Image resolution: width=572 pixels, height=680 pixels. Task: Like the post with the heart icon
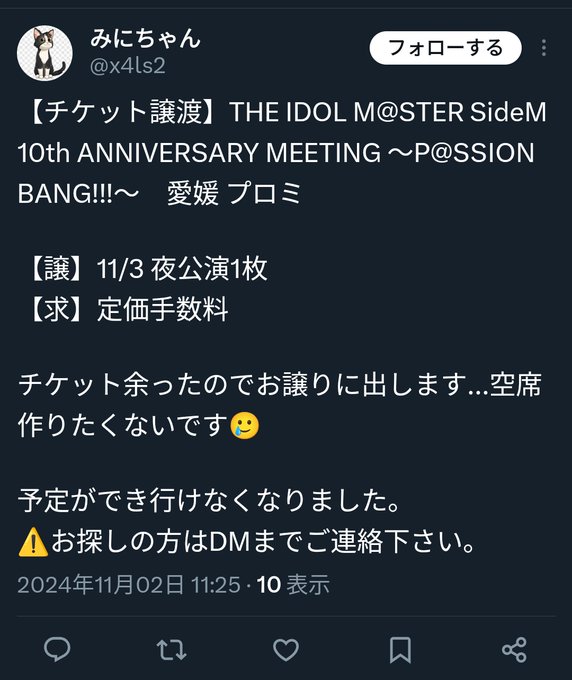coord(286,650)
